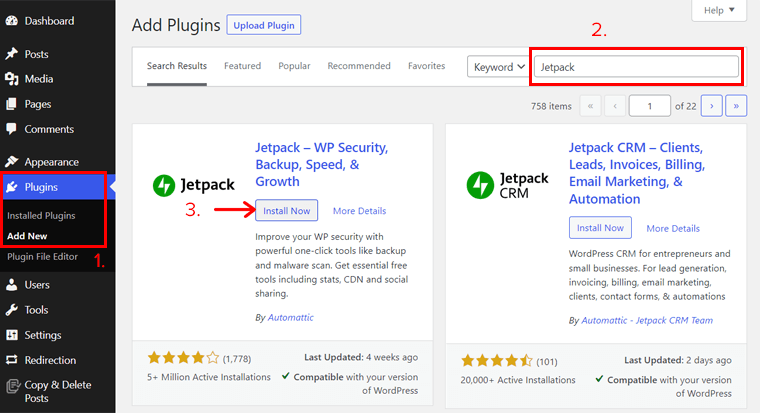Click the Users person icon

coord(12,285)
